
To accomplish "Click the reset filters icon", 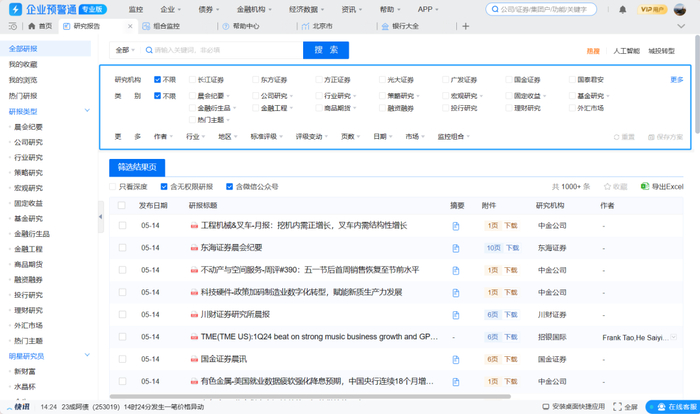I will pyautogui.click(x=617, y=137).
